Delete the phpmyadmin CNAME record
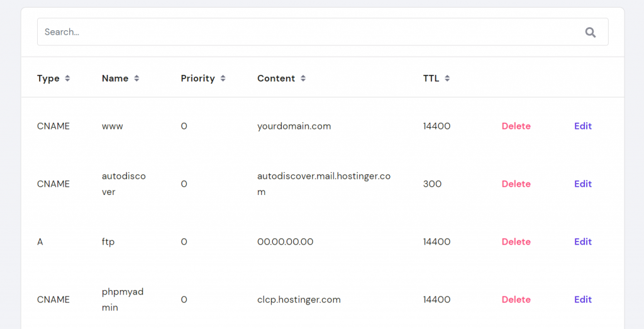This screenshot has height=329, width=644. click(516, 300)
